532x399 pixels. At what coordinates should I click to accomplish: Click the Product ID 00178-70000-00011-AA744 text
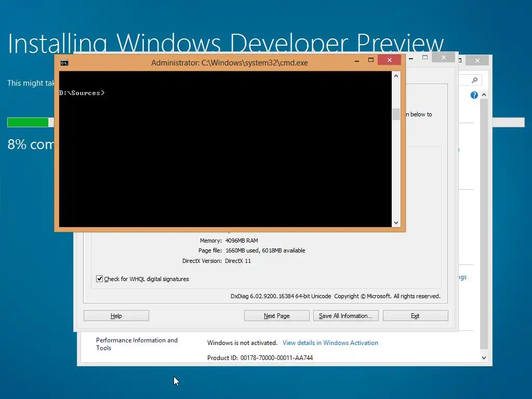(260, 357)
